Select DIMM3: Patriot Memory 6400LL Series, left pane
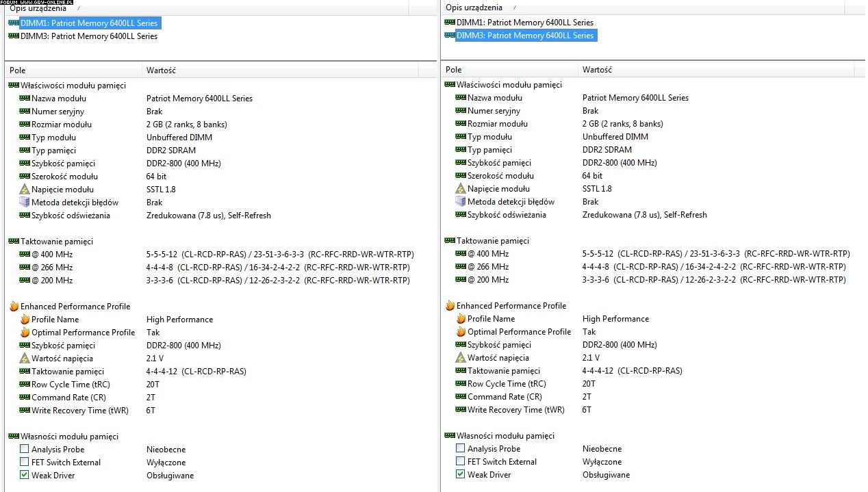 point(89,36)
